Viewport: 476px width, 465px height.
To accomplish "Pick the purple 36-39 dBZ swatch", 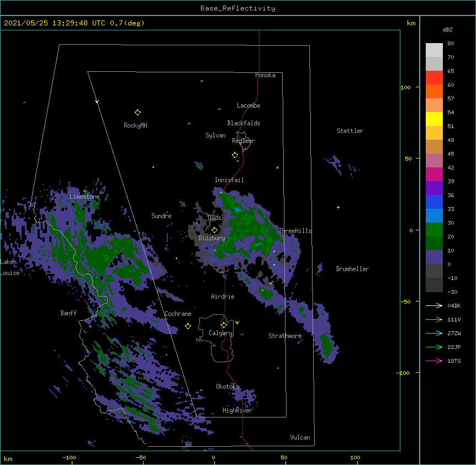I will (x=434, y=188).
